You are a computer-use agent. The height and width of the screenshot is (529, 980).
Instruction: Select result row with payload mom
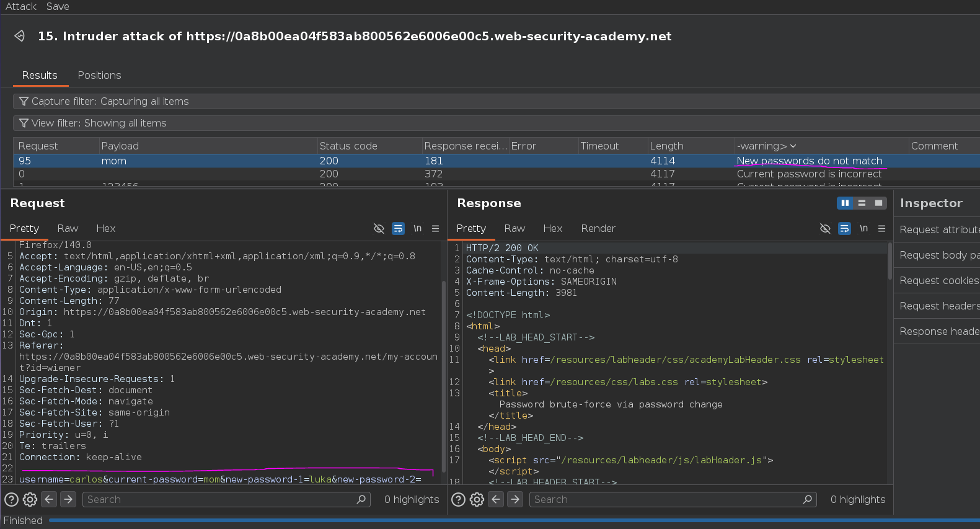pyautogui.click(x=496, y=161)
